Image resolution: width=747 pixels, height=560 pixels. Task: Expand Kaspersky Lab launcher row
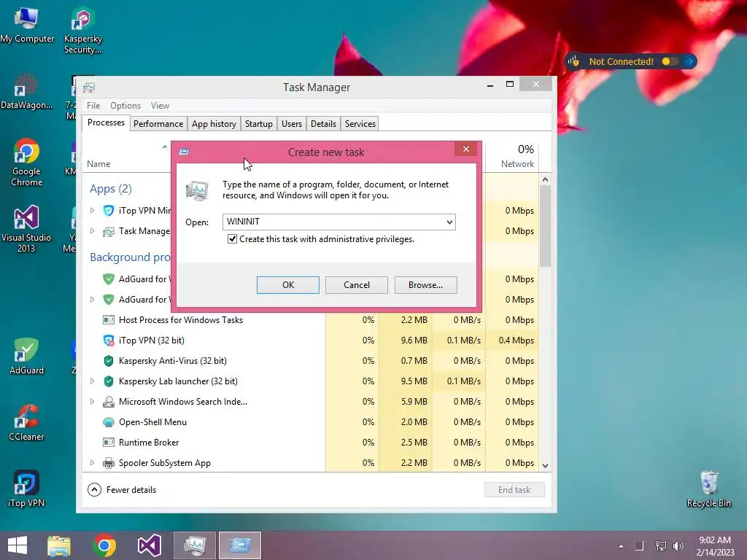[93, 381]
